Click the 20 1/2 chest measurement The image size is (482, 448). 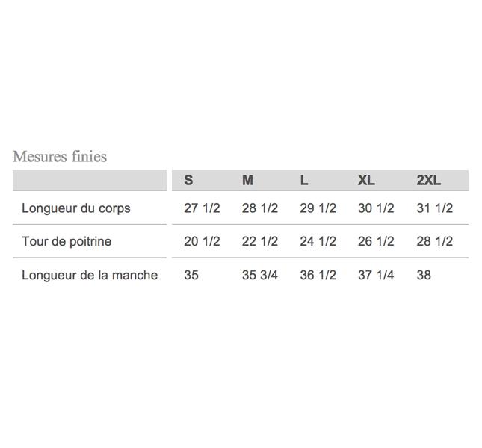coord(202,242)
